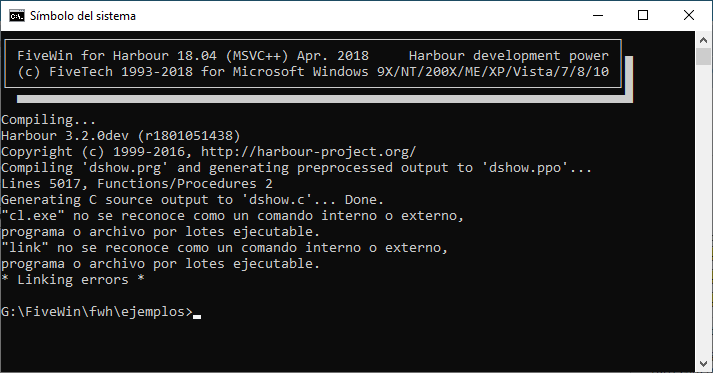
Task: Click the vertical scrollbar up arrow
Action: point(703,40)
